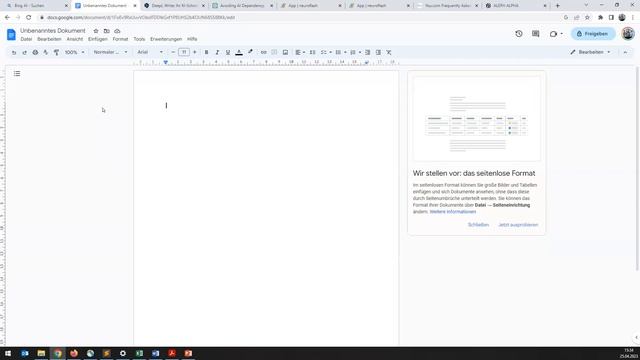Open the text color picker
The width and height of the screenshot is (640, 360).
click(239, 52)
